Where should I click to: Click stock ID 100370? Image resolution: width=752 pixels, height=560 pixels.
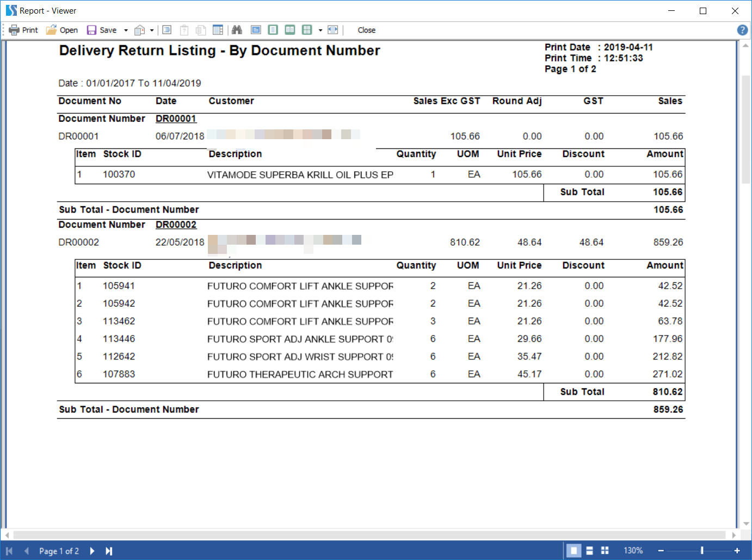pos(119,175)
